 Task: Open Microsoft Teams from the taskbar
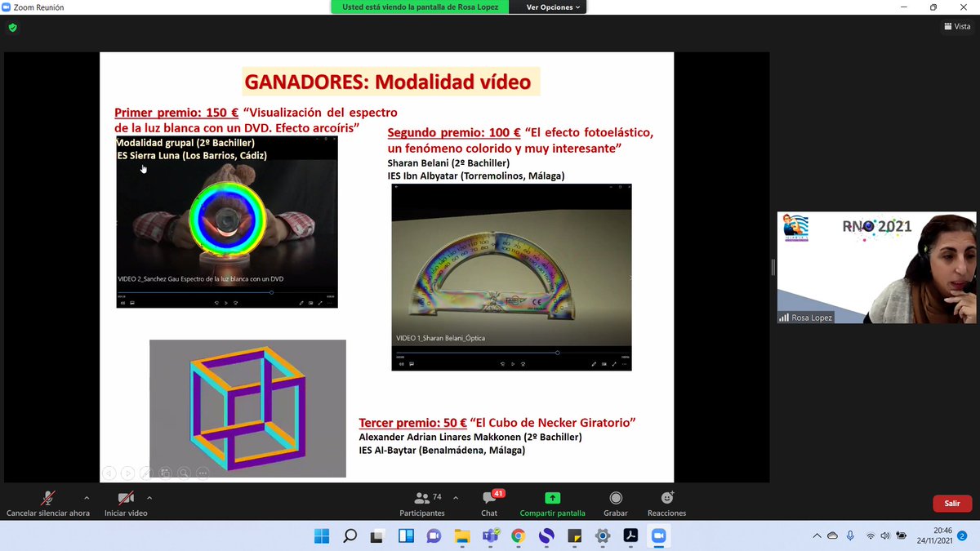[490, 535]
